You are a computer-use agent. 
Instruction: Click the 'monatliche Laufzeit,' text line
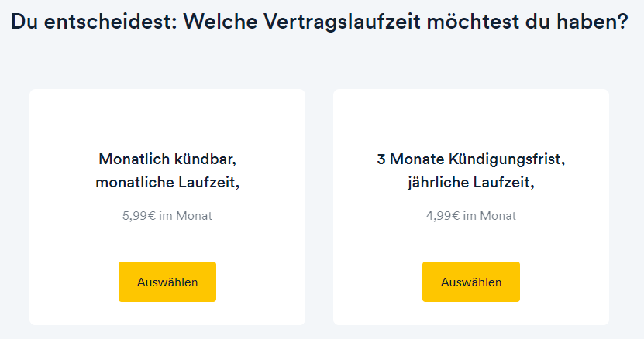tap(167, 182)
